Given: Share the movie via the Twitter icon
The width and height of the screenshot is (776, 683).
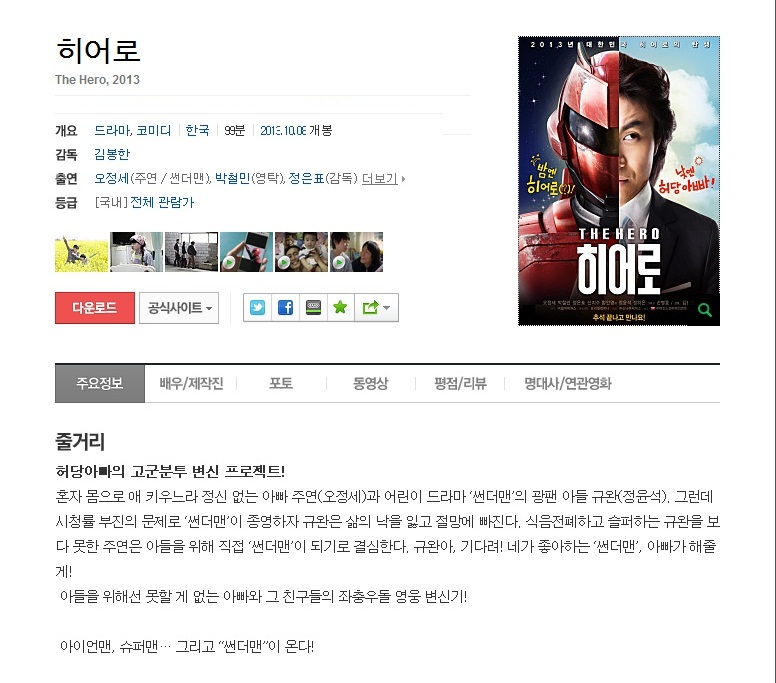Looking at the screenshot, I should [257, 308].
